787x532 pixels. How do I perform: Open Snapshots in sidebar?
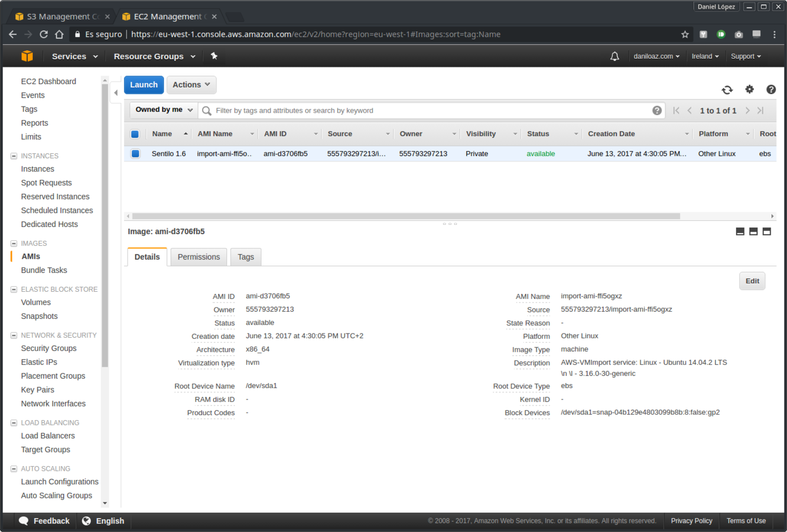[x=39, y=316]
